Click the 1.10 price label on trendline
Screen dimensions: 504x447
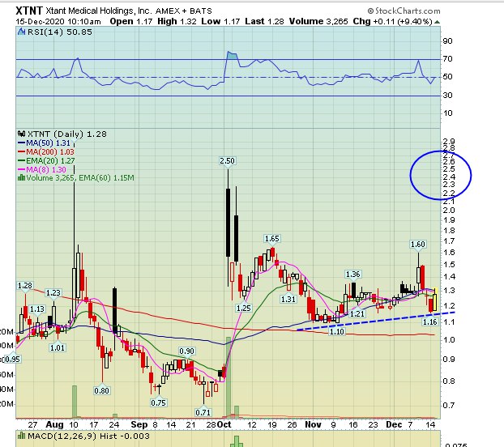tap(336, 331)
